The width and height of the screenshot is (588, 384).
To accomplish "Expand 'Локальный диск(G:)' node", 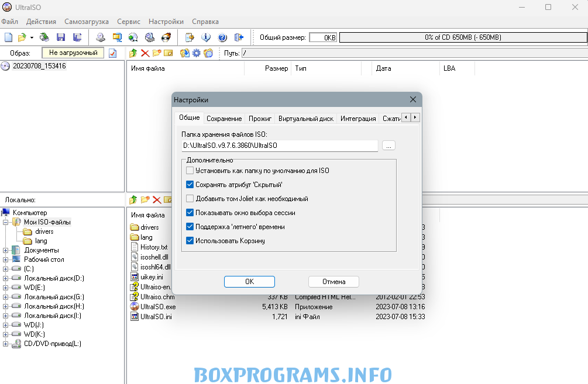I will pyautogui.click(x=6, y=297).
